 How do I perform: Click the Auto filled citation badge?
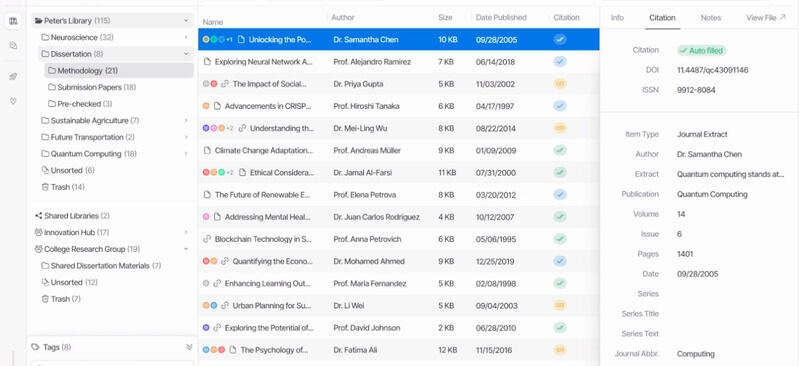(x=701, y=50)
